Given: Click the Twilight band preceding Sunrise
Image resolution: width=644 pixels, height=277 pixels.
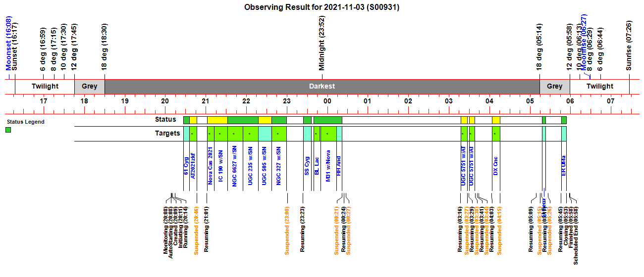Looking at the screenshot, I should [599, 86].
